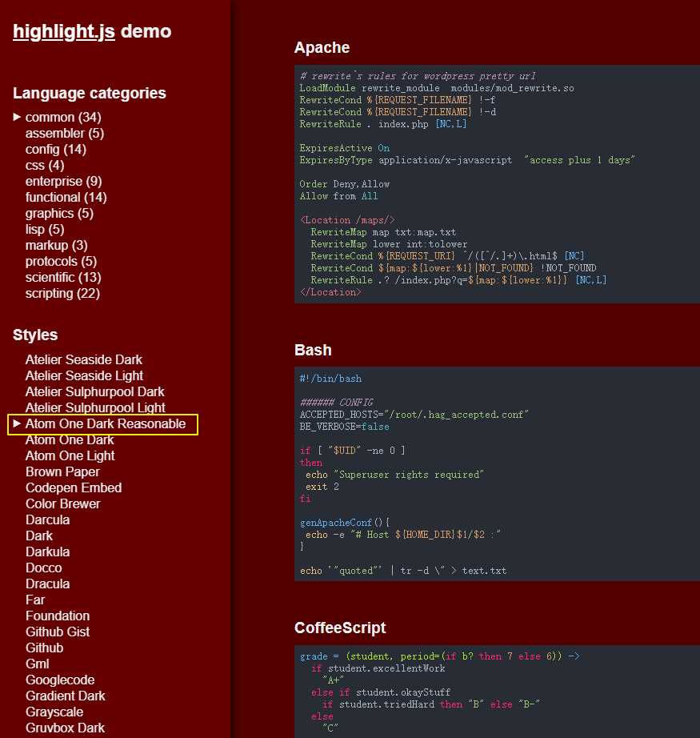Screen dimensions: 700x738
Task: Select the config (14) category
Action: 55,149
